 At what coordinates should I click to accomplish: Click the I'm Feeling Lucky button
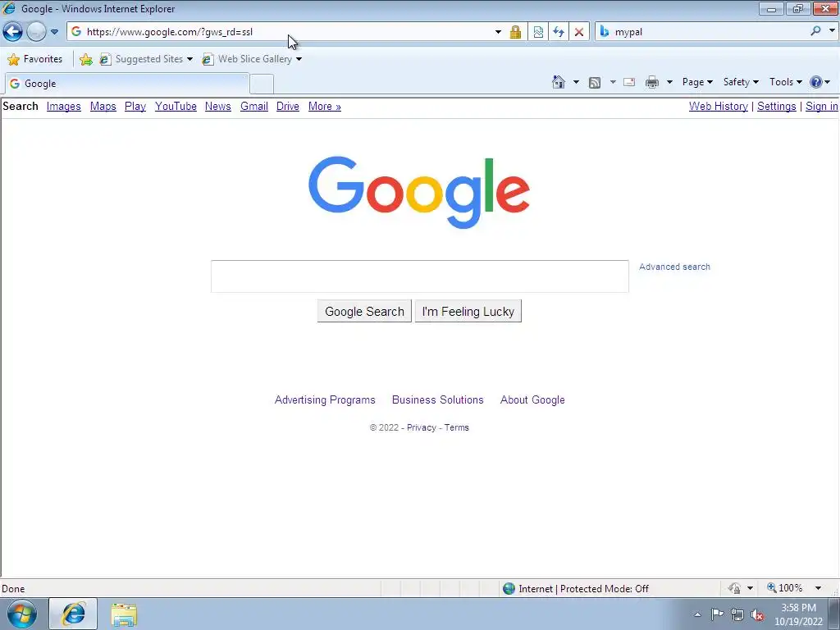(x=468, y=311)
